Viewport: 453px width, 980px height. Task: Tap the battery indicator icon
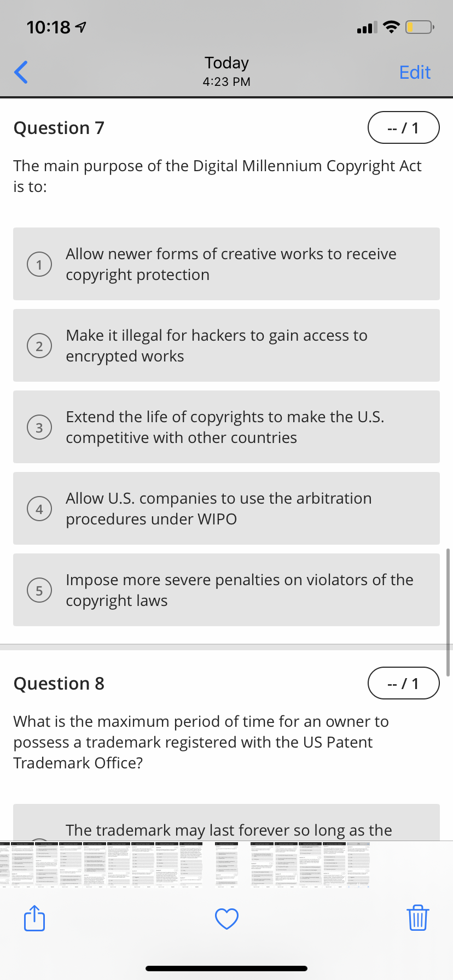click(x=419, y=27)
